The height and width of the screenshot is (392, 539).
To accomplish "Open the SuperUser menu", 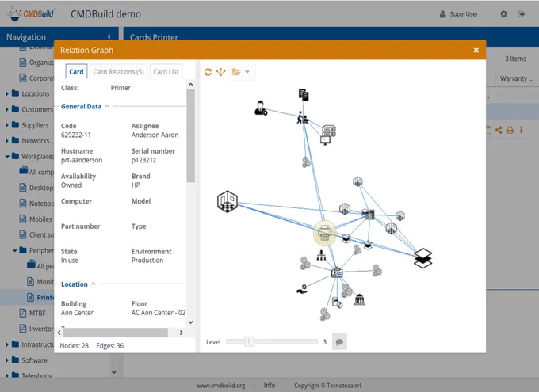I will (x=463, y=14).
